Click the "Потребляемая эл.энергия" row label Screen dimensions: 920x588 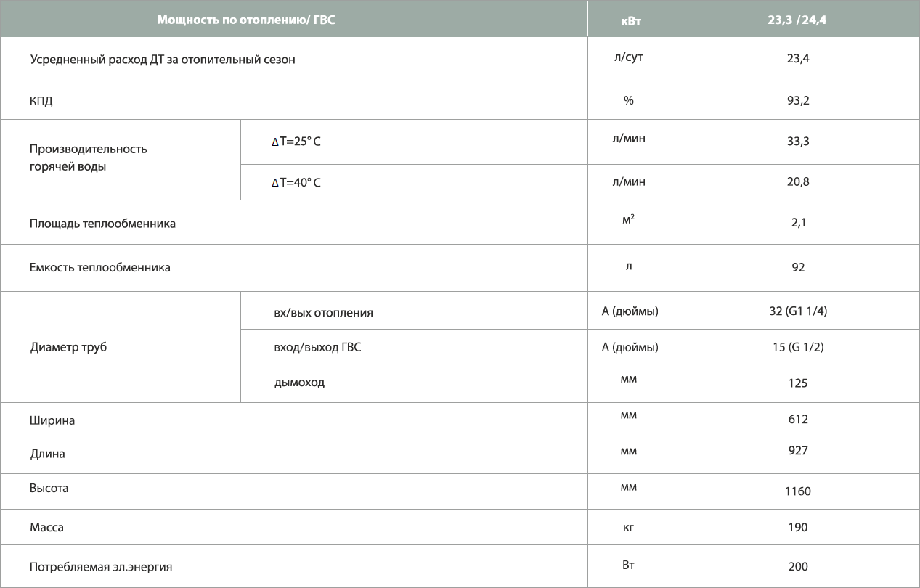[101, 566]
